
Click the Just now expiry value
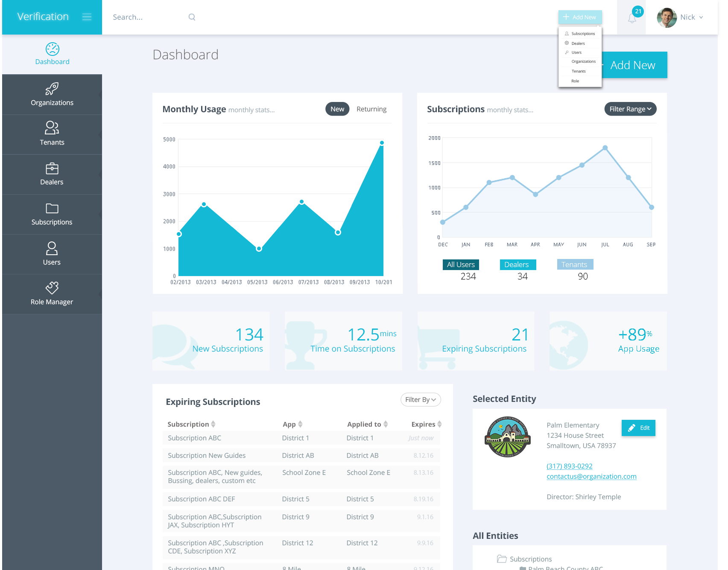pyautogui.click(x=421, y=438)
